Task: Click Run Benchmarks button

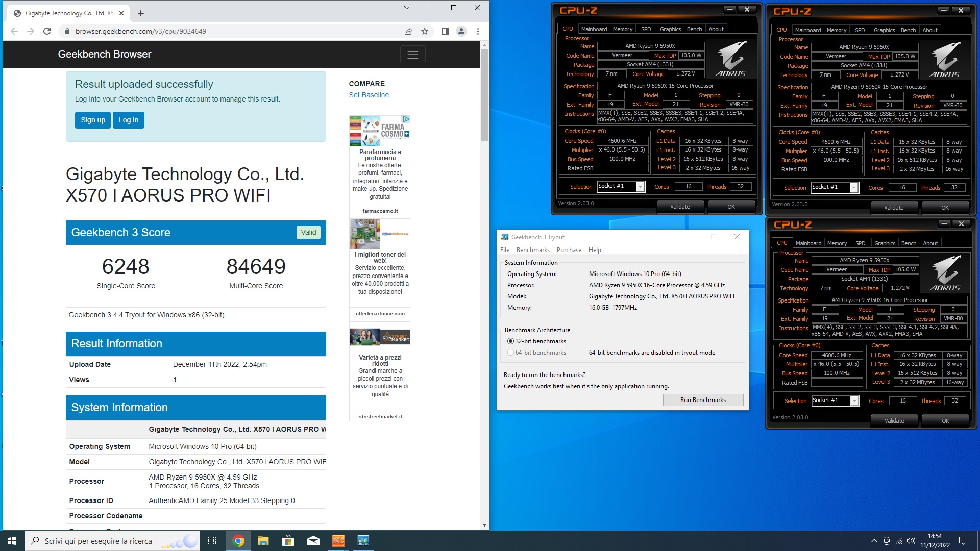Action: [x=703, y=400]
